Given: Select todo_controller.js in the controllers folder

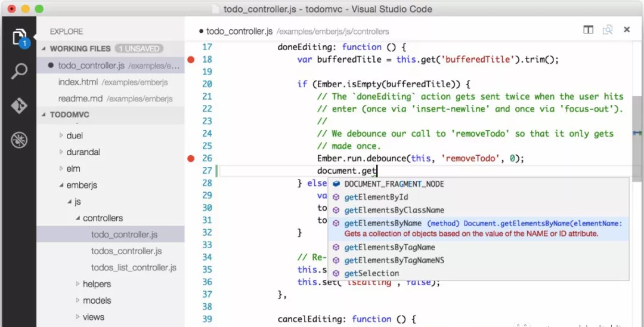Looking at the screenshot, I should 110,235.
